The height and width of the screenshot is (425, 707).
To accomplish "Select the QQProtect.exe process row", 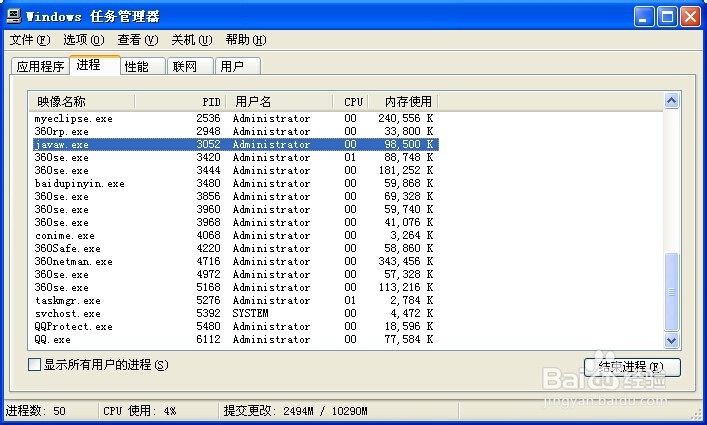I will pyautogui.click(x=234, y=326).
